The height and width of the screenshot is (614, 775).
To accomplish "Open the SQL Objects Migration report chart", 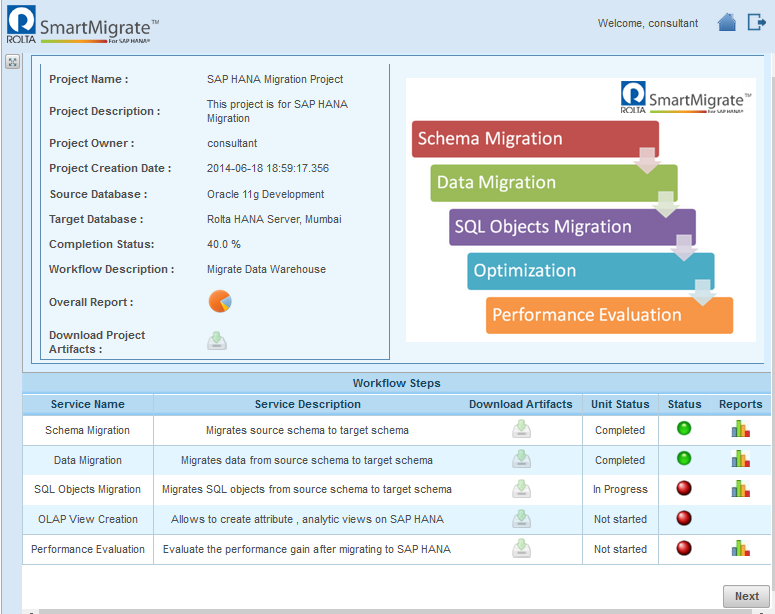I will [x=740, y=489].
